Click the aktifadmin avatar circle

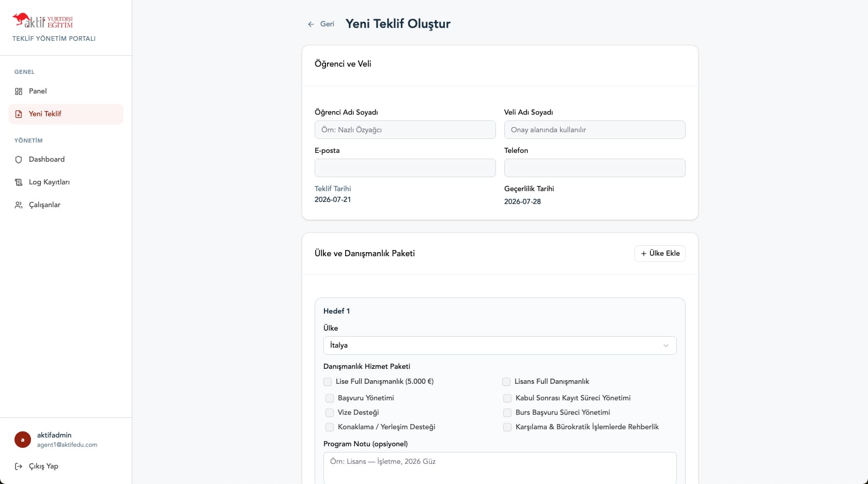tap(23, 440)
